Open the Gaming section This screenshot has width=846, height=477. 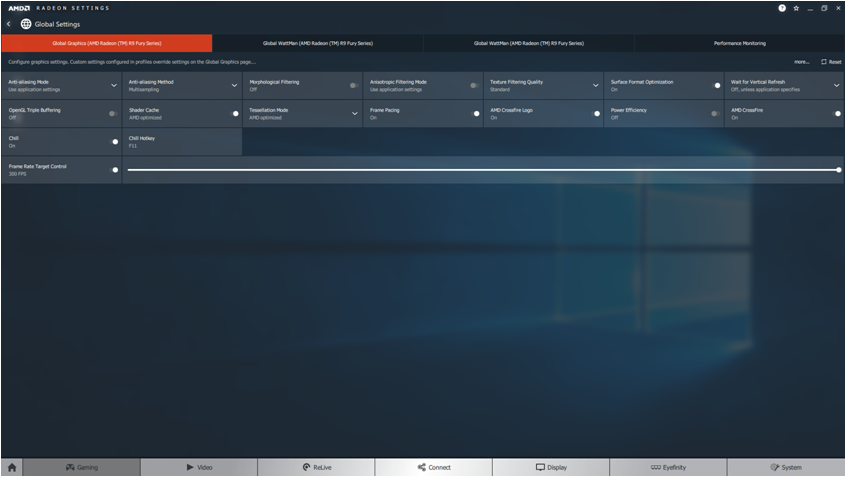pos(81,467)
